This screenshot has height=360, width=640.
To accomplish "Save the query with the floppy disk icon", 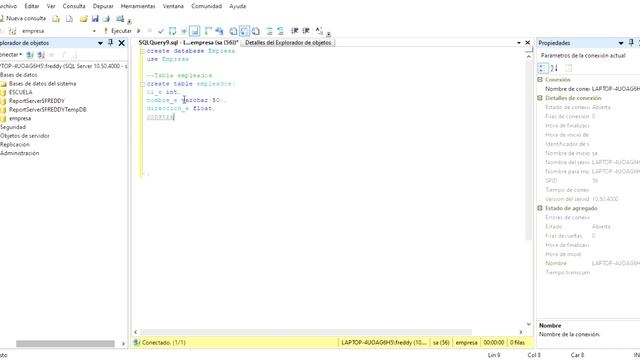I will click(95, 19).
